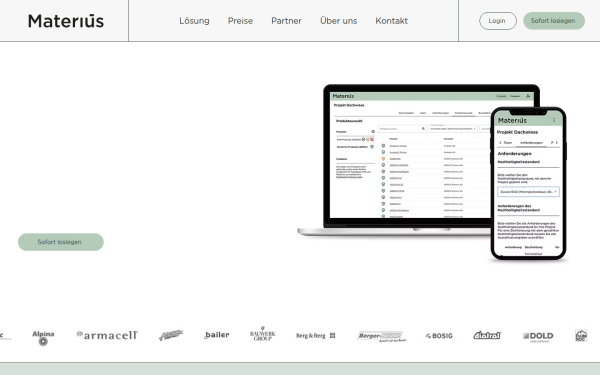Viewport: 600px width, 375px height.
Task: Click the BOSIG partner logo
Action: (x=439, y=336)
